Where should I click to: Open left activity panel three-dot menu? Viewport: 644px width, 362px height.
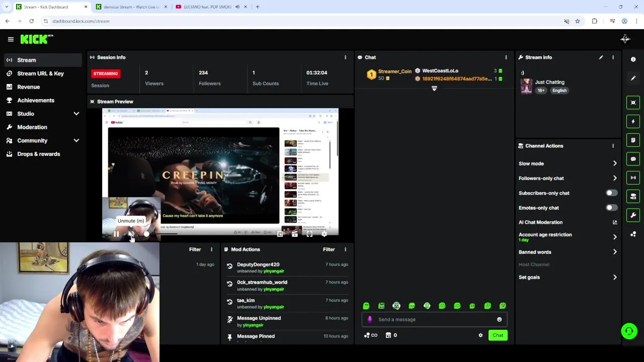pos(211,249)
